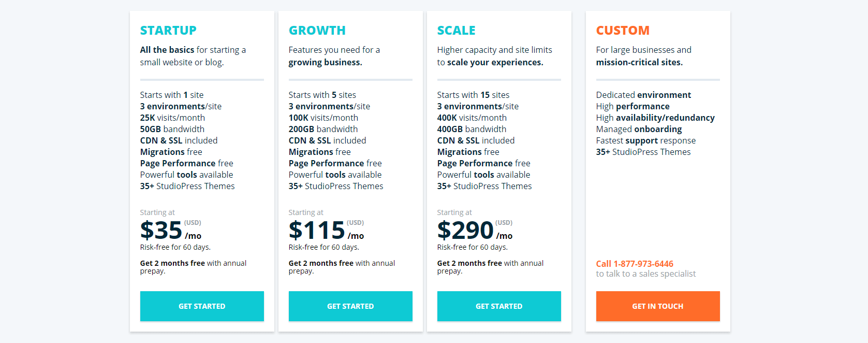Viewport: 868px width, 343px height.
Task: Call the sales phone number 1-877-973-6446
Action: point(635,264)
